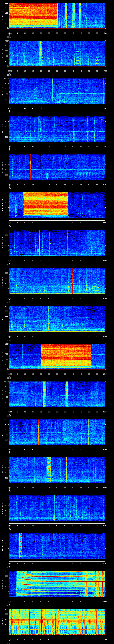This screenshot has width=114, height=644.
Task: Click the spectrogram panel starting at 3:14:00
Action: [x=57, y=357]
